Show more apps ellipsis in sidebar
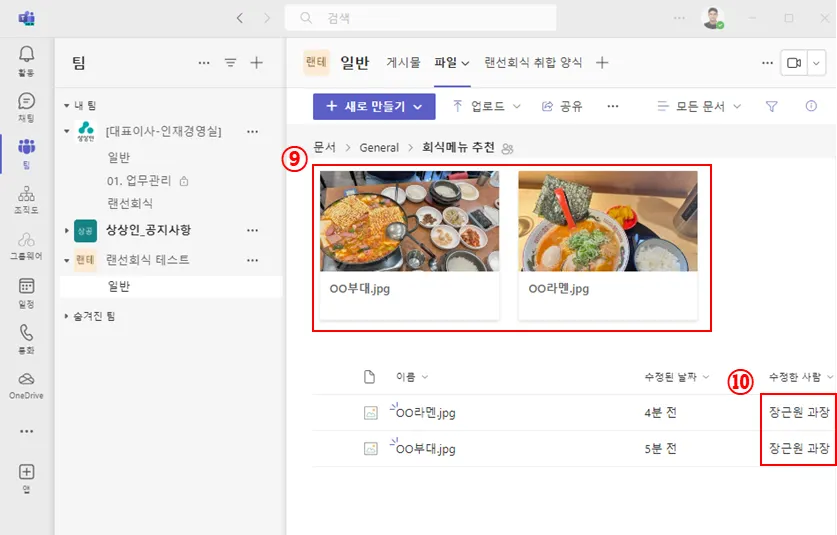Screen dimensions: 837x535 pyautogui.click(x=26, y=431)
